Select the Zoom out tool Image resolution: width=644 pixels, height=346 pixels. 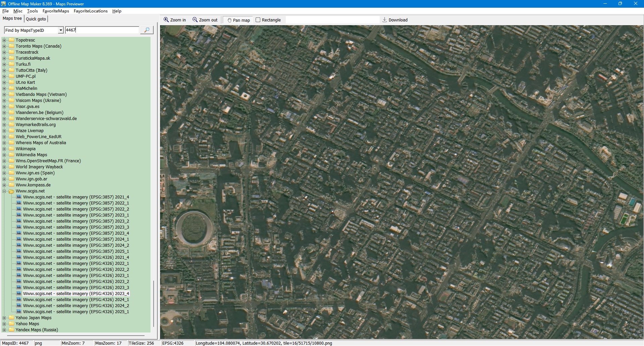[205, 20]
